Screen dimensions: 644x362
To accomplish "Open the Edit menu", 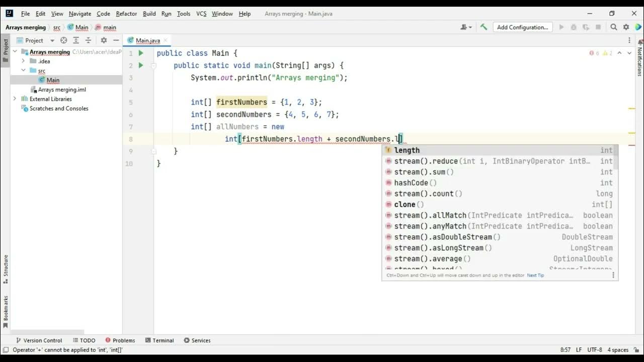I will (41, 14).
